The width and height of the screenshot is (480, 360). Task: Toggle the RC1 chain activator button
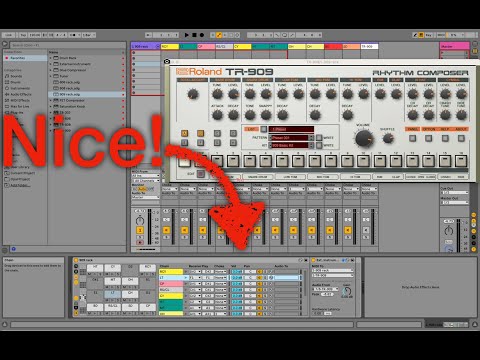pos(260,272)
